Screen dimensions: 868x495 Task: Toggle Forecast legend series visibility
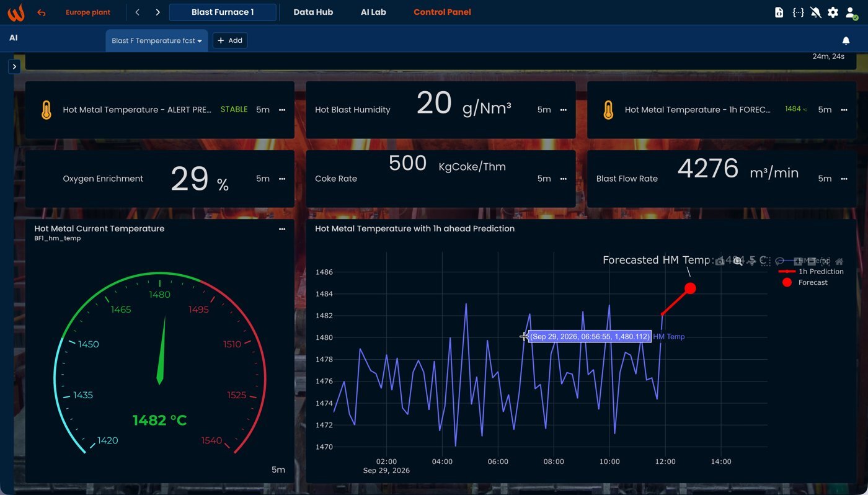805,282
